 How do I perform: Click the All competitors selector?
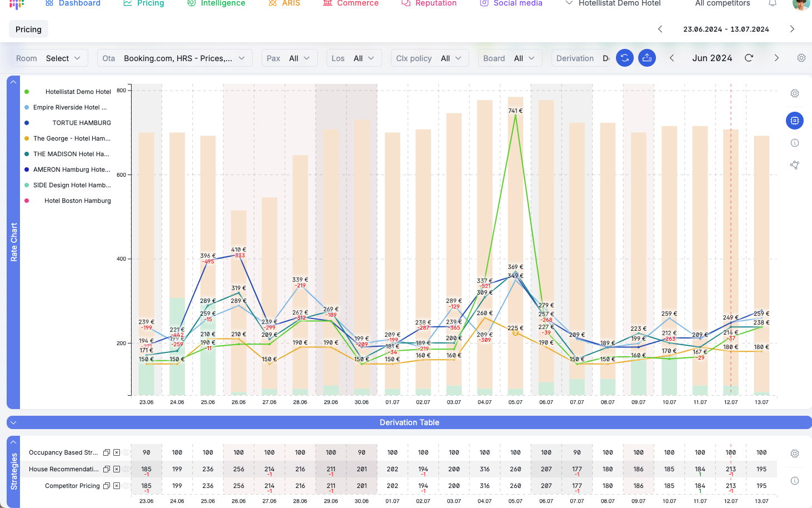(723, 3)
